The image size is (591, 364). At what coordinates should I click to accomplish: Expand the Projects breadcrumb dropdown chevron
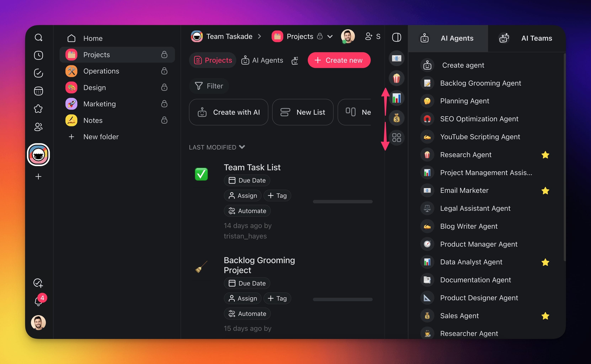click(330, 37)
